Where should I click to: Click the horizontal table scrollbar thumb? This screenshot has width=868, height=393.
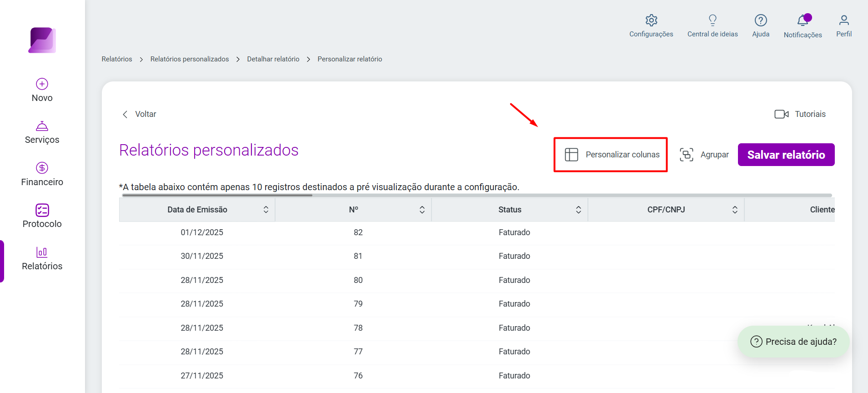[217, 195]
